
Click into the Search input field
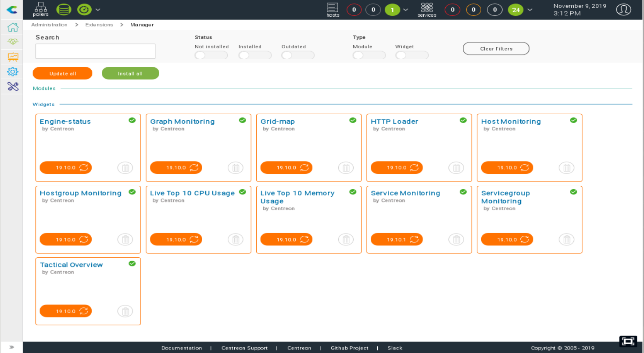(95, 51)
